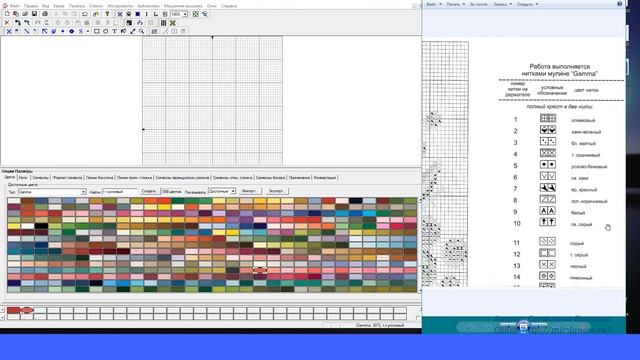Open the Правка menu
Viewport: 640px width, 360px height.
coord(31,6)
